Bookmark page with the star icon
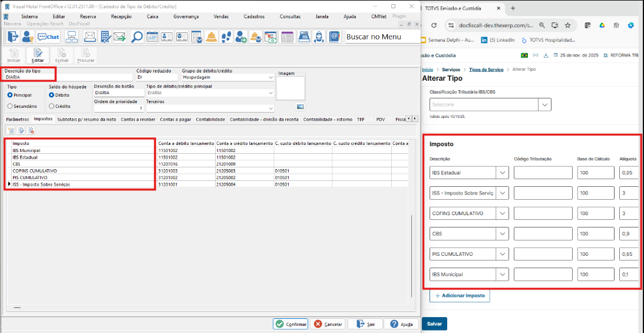 (567, 25)
